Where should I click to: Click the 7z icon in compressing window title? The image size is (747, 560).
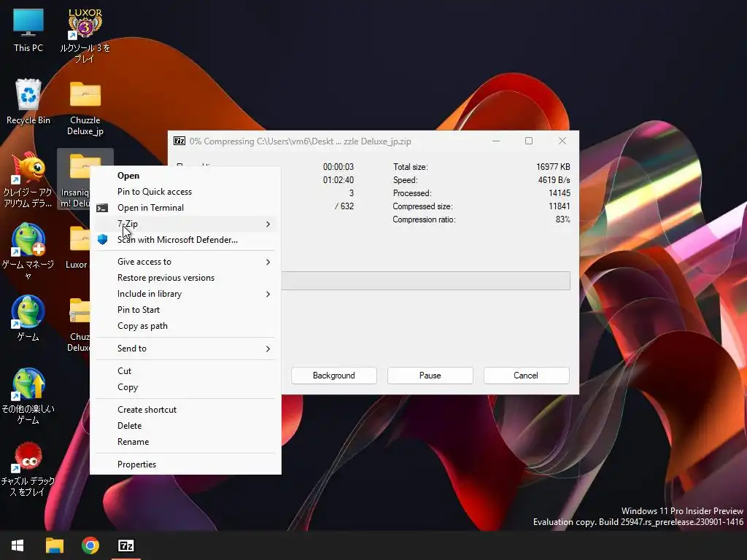[x=179, y=141]
